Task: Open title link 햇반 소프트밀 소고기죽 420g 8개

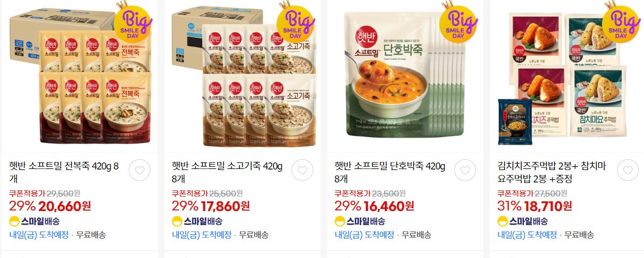Action: pos(227,172)
